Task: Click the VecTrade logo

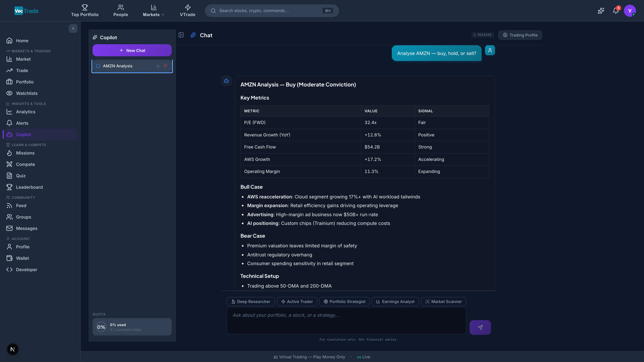Action: tap(26, 11)
